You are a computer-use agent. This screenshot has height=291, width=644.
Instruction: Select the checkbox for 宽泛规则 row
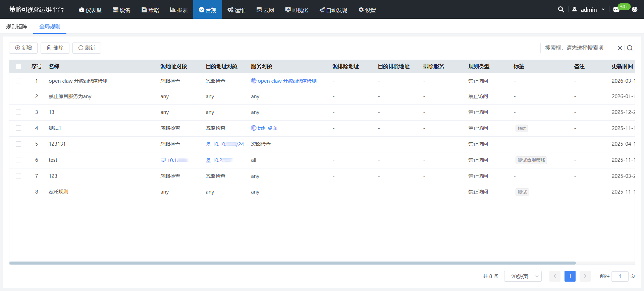[18, 192]
